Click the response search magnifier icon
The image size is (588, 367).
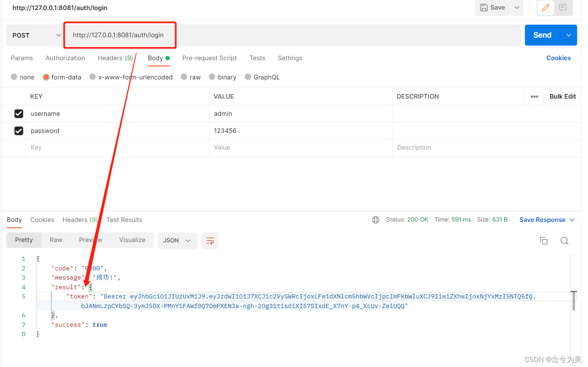(565, 241)
